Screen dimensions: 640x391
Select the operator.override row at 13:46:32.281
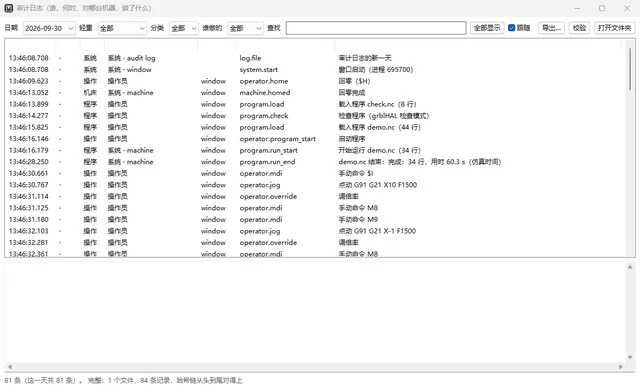pos(314,242)
